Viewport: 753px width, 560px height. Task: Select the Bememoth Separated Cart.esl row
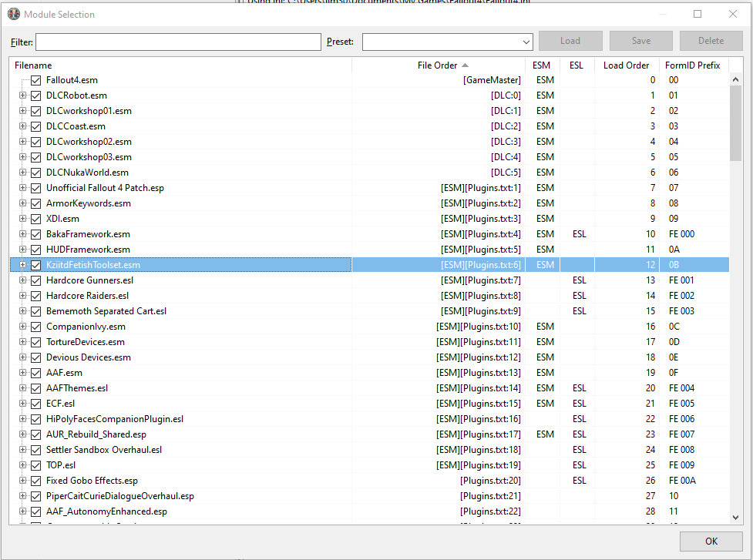tap(370, 311)
